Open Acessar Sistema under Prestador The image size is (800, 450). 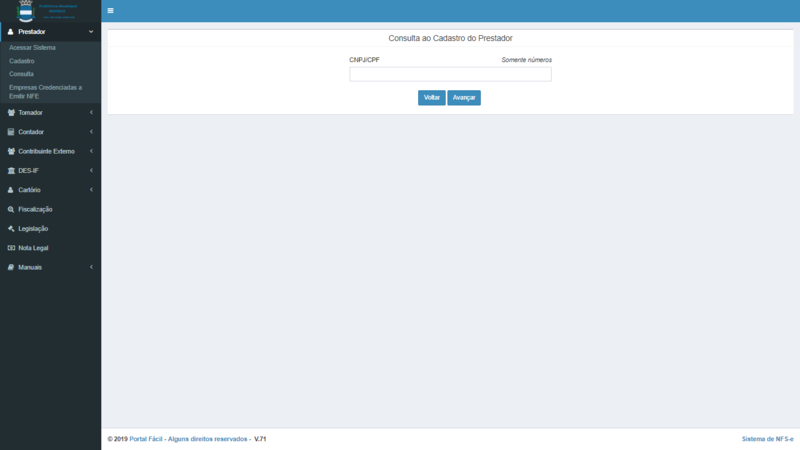coord(32,48)
